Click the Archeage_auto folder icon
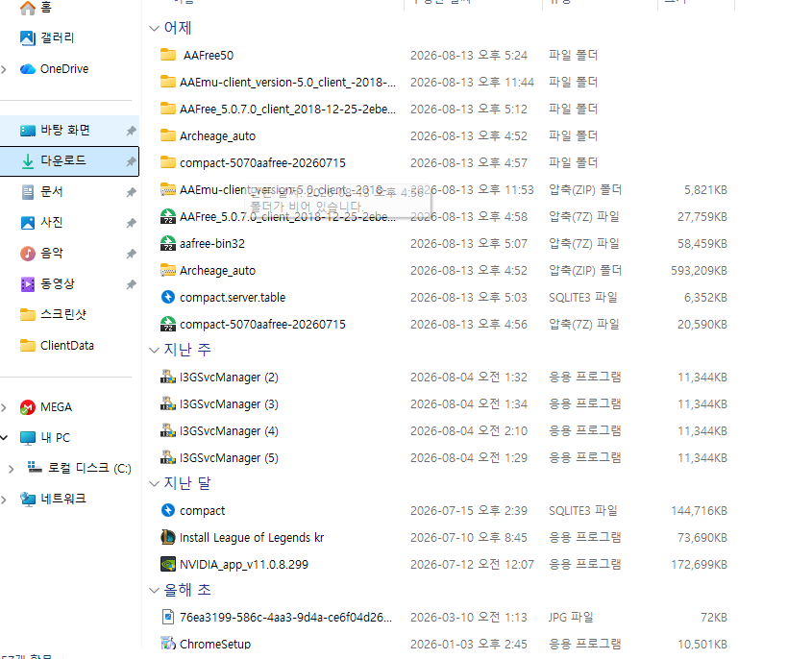This screenshot has height=659, width=812. (168, 135)
